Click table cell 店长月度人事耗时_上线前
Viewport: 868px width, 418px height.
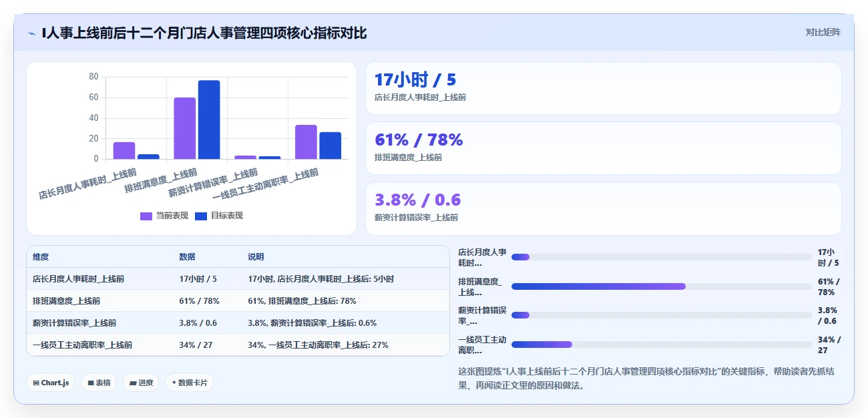click(x=78, y=279)
